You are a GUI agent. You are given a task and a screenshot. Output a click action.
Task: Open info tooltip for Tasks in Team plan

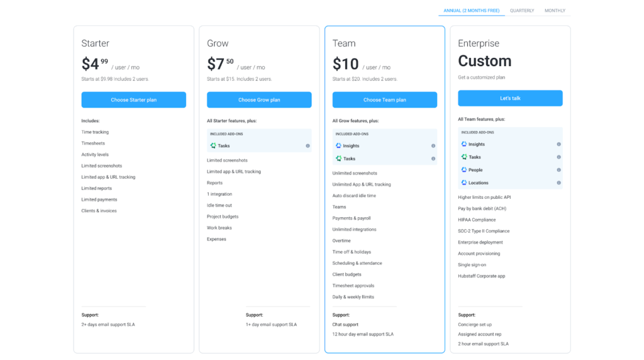point(433,159)
